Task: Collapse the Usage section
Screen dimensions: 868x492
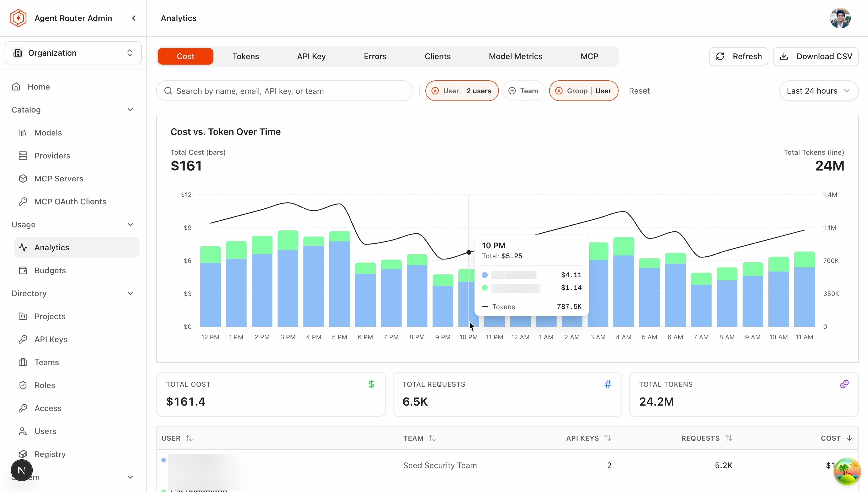Action: pyautogui.click(x=130, y=225)
